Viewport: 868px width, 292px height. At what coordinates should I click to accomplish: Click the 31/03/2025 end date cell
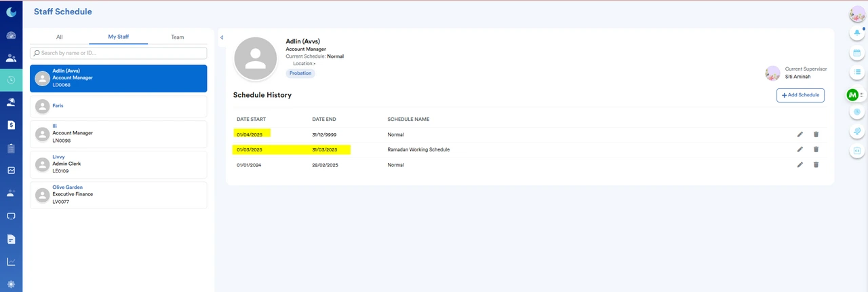tap(325, 149)
